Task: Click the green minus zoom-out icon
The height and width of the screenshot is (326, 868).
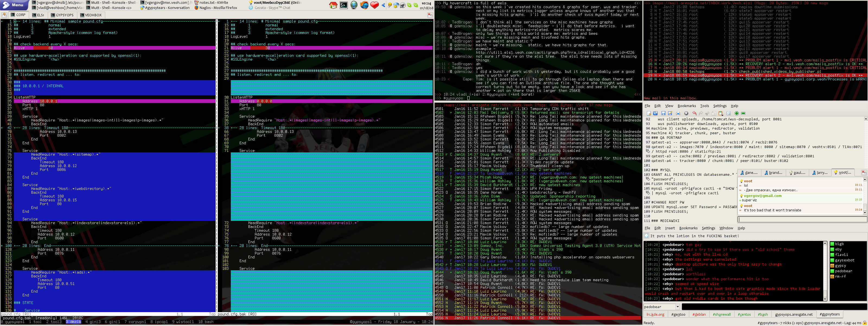Action: tap(743, 113)
